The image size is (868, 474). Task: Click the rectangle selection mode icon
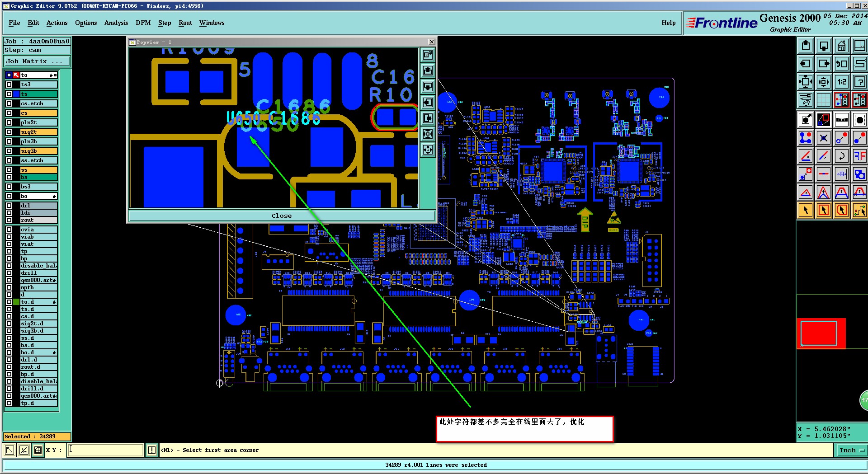tap(824, 210)
